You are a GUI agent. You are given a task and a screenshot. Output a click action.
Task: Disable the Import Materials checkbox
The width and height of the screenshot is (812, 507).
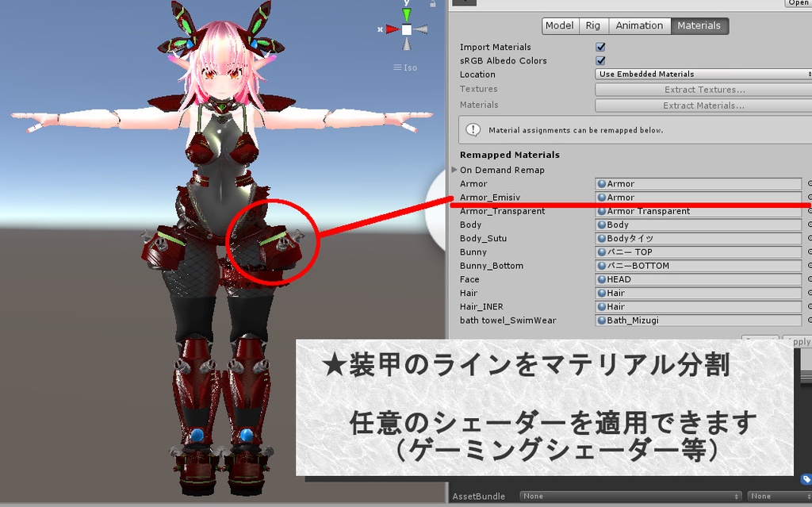(601, 47)
